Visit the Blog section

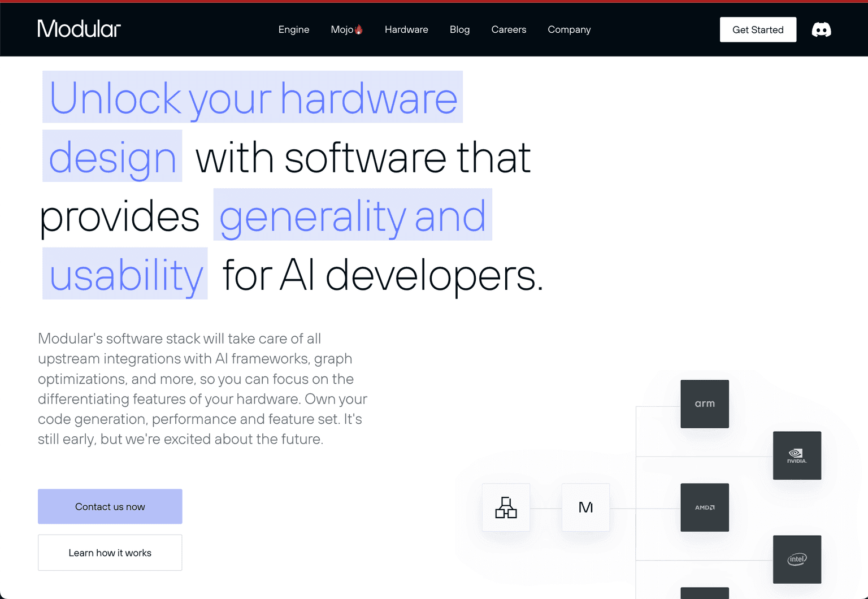tap(460, 29)
